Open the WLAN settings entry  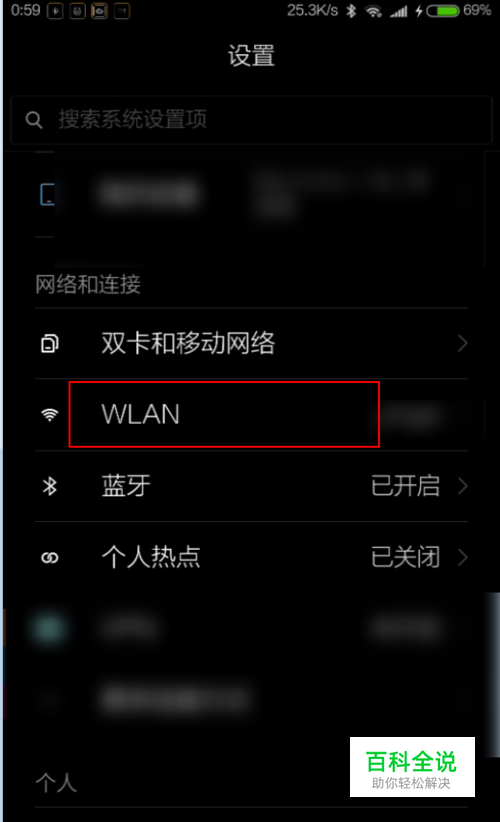click(x=251, y=415)
